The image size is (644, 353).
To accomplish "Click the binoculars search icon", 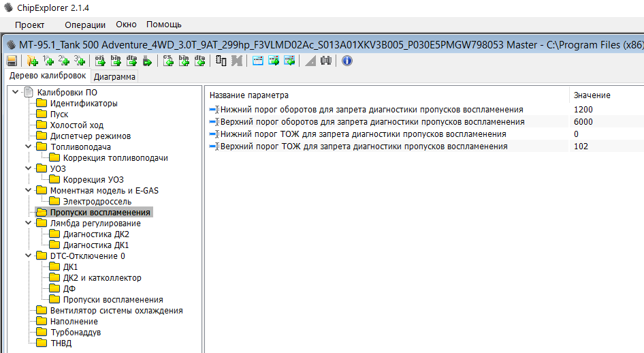I will tap(325, 61).
